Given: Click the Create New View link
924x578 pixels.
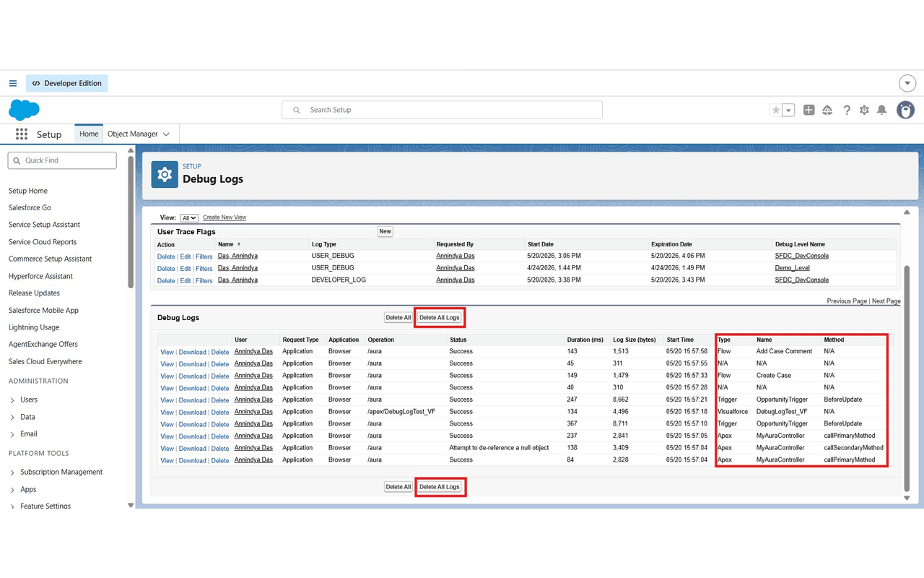Looking at the screenshot, I should [x=225, y=217].
